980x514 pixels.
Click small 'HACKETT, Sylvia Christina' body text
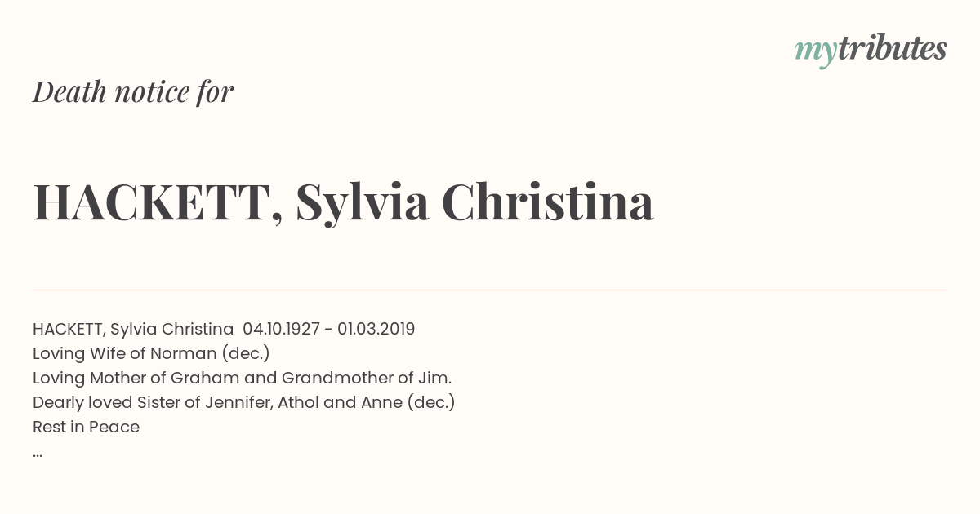click(133, 329)
